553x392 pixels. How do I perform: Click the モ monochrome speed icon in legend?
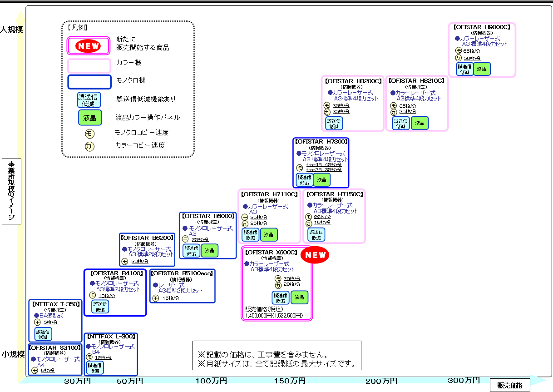(x=89, y=133)
